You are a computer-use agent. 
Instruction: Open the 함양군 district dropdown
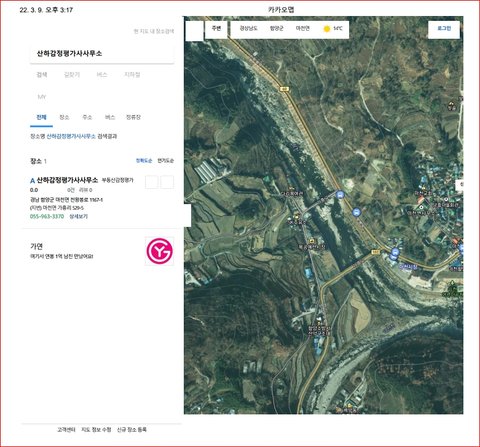[x=277, y=28]
